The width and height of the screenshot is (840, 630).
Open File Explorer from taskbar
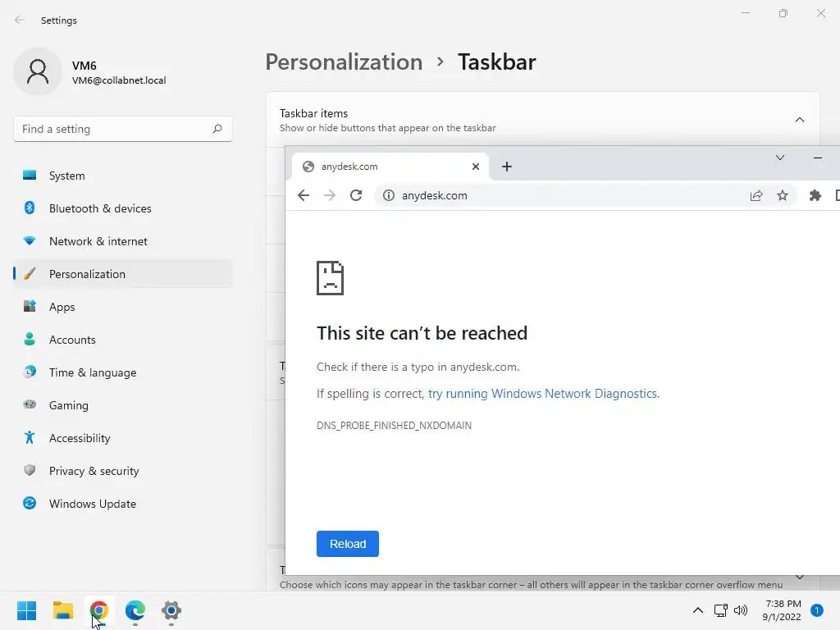tap(63, 610)
